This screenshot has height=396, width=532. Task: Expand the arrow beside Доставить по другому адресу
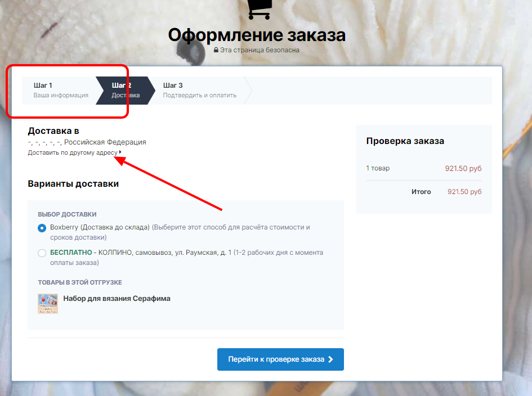click(120, 152)
